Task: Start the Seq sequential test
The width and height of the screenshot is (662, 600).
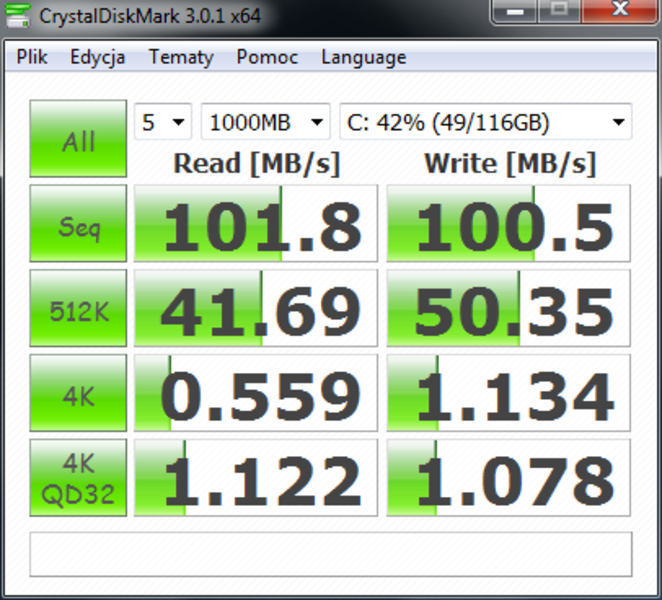Action: click(x=78, y=223)
